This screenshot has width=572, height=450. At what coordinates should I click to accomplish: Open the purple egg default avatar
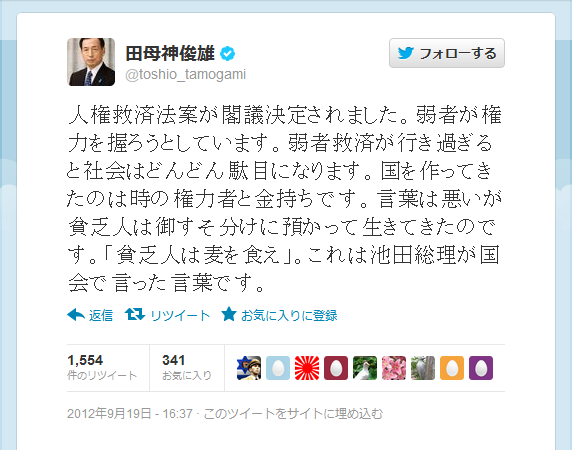tap(481, 368)
